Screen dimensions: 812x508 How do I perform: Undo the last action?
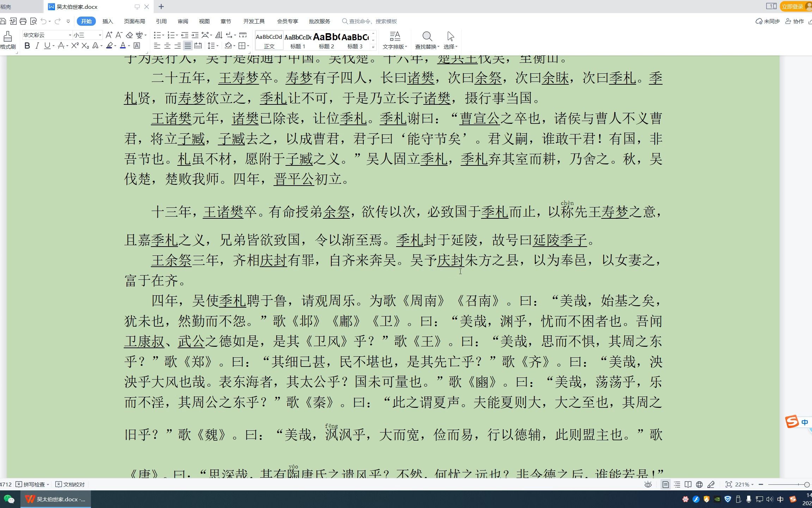tap(43, 22)
